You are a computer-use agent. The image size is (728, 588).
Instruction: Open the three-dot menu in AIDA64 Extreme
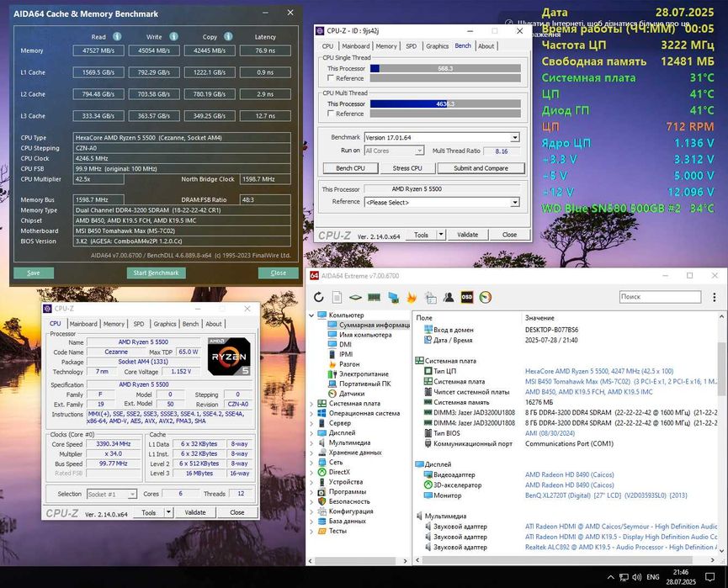tap(714, 297)
